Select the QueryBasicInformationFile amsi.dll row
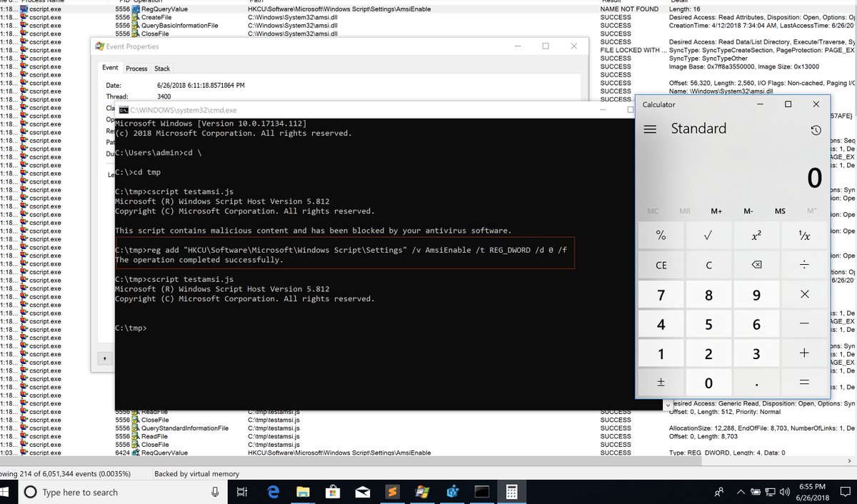Viewport: 857px width, 504px height. 428,25
